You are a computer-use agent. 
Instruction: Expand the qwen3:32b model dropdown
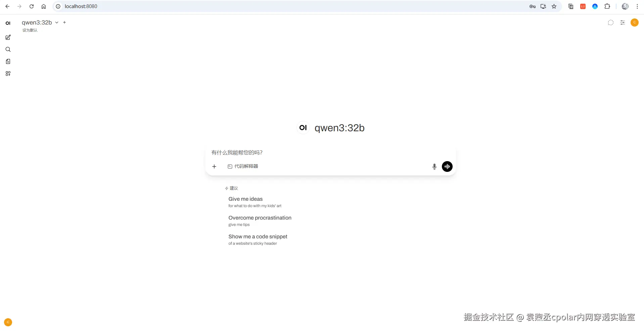pos(56,22)
